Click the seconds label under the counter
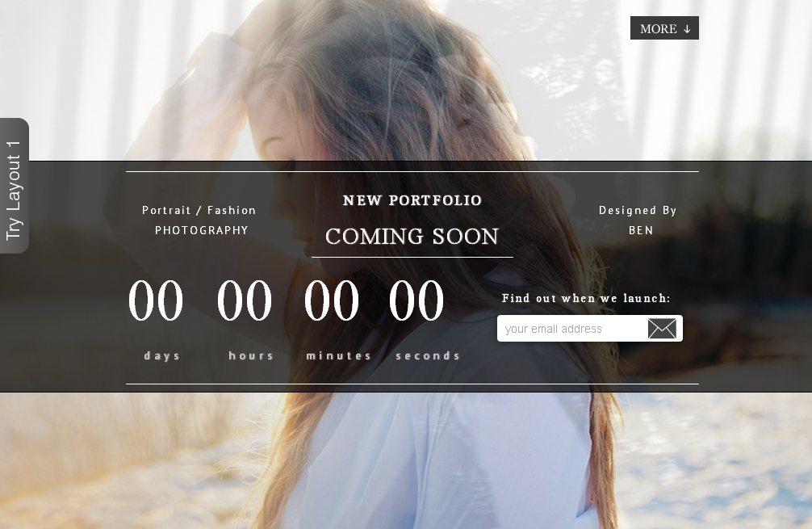The image size is (812, 529). (428, 356)
